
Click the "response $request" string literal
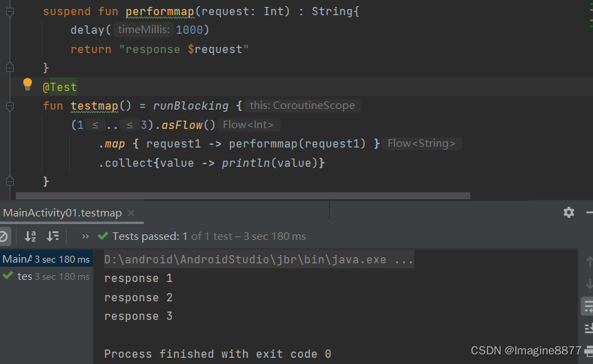point(184,50)
